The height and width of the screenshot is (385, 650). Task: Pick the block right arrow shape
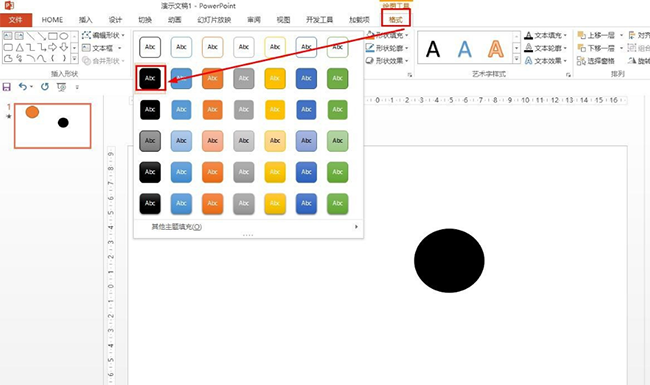52,47
